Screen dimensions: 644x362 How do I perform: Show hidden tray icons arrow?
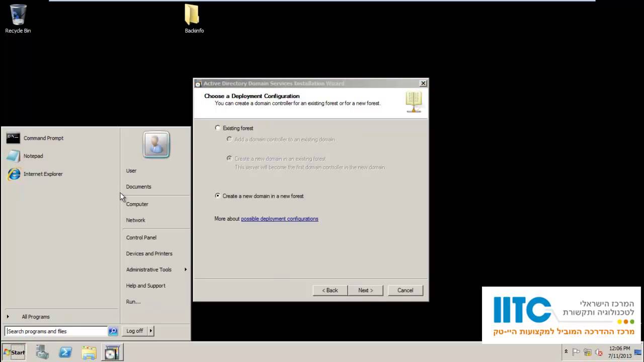pos(566,352)
